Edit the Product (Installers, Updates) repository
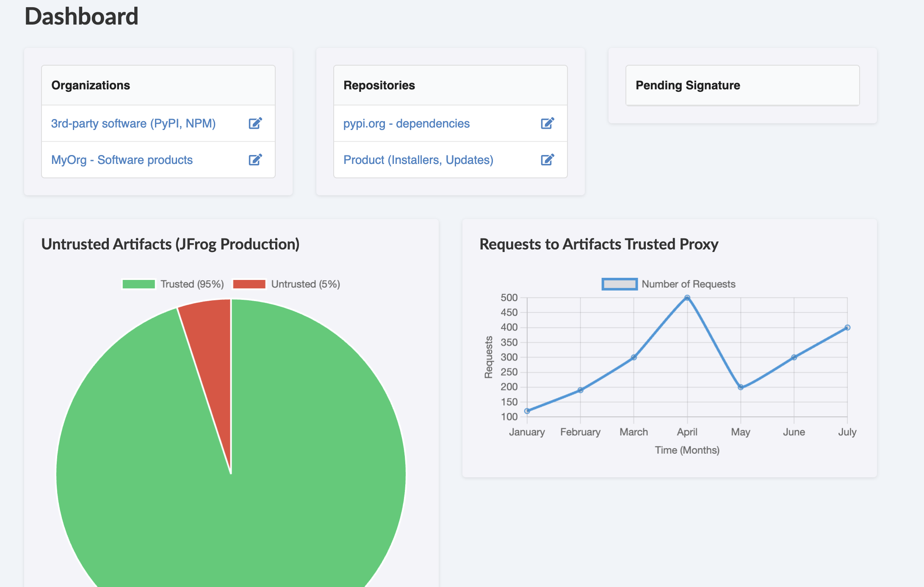This screenshot has width=924, height=587. (x=548, y=160)
